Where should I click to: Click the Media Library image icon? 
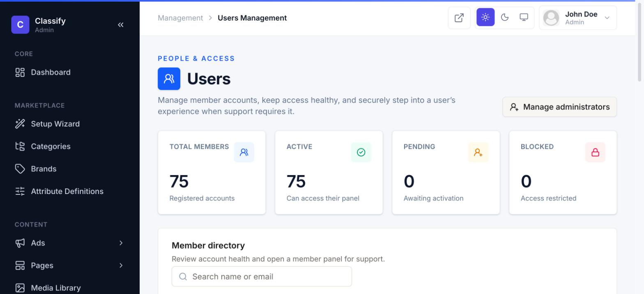pos(20,288)
